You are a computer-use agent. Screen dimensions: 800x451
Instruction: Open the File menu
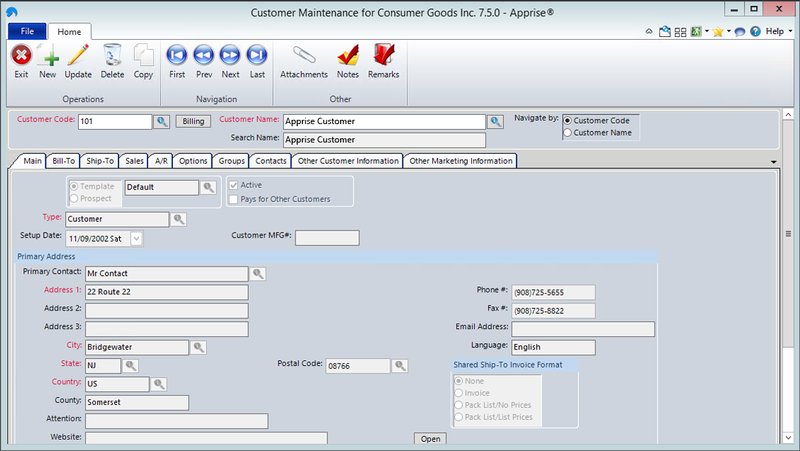click(x=27, y=32)
